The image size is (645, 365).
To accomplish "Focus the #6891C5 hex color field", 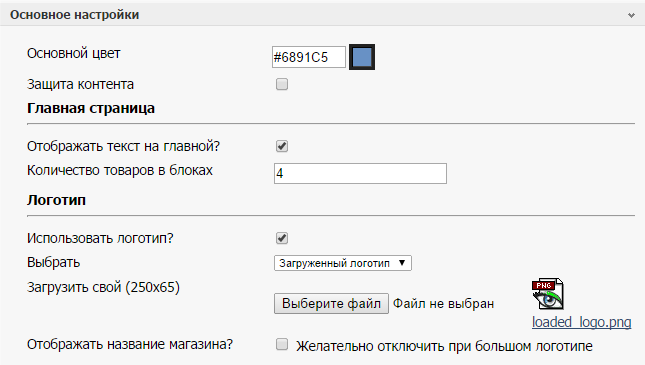I will pos(309,57).
